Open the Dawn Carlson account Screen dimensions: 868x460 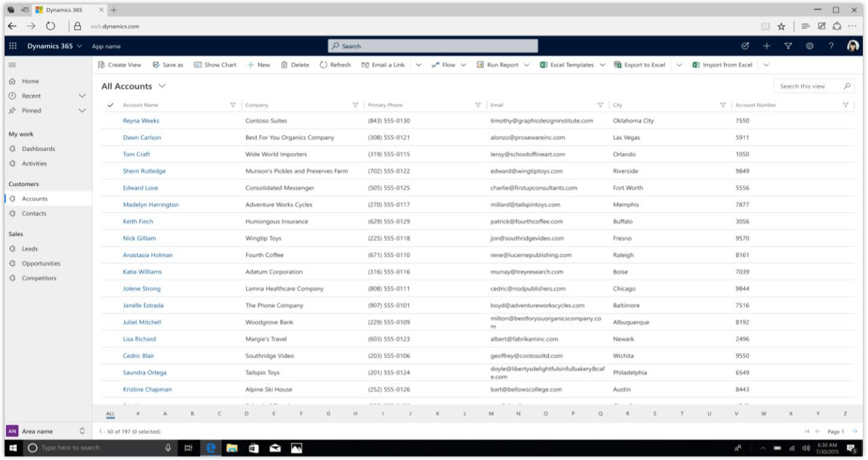(x=142, y=137)
